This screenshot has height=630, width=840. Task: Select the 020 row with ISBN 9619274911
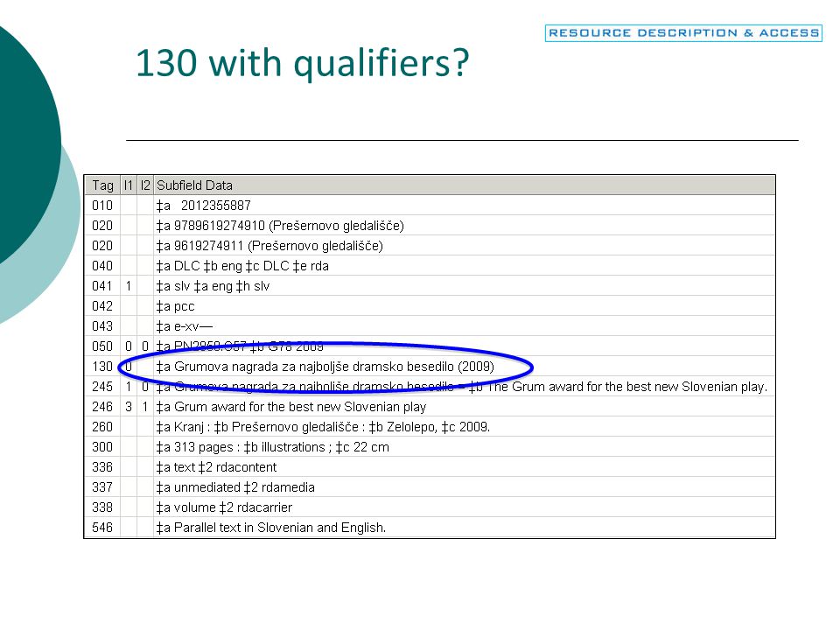tap(430, 246)
